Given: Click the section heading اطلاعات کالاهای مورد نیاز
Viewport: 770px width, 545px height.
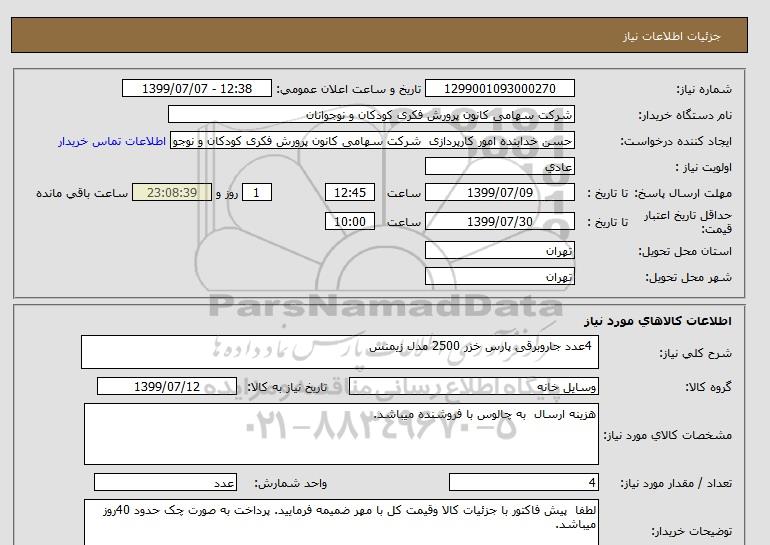Looking at the screenshot, I should point(658,321).
